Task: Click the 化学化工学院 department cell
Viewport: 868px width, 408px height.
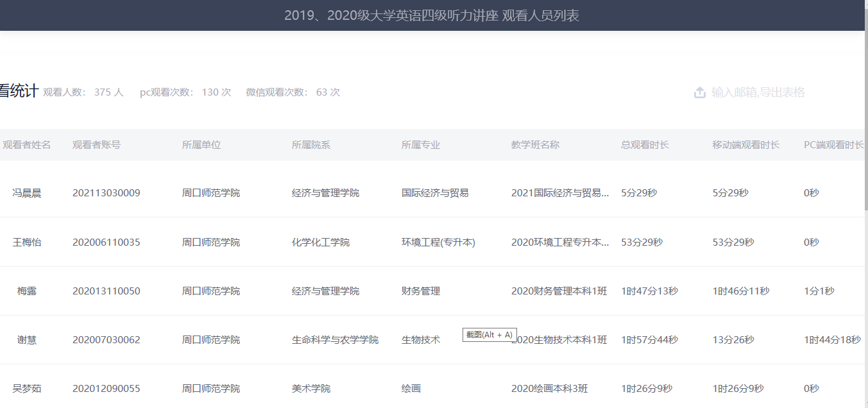Action: [x=321, y=242]
